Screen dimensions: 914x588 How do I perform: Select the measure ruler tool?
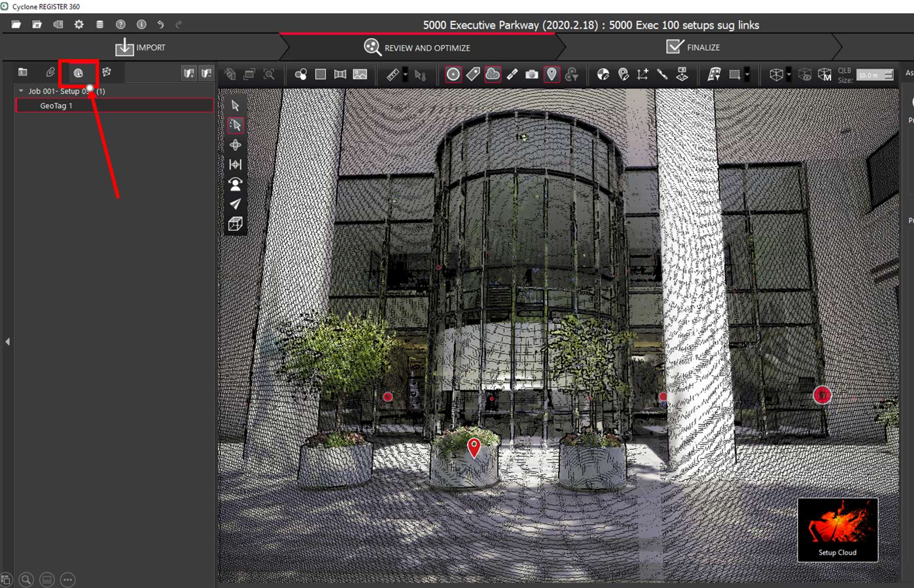[392, 74]
